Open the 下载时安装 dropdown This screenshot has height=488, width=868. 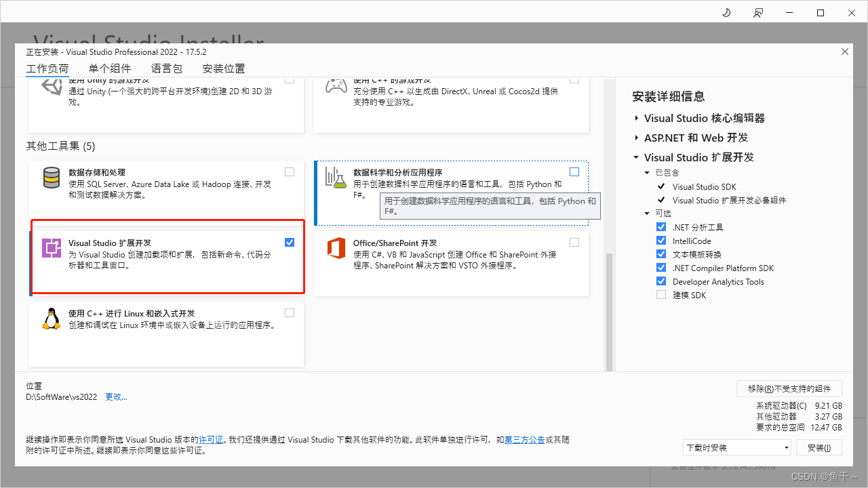pyautogui.click(x=737, y=447)
